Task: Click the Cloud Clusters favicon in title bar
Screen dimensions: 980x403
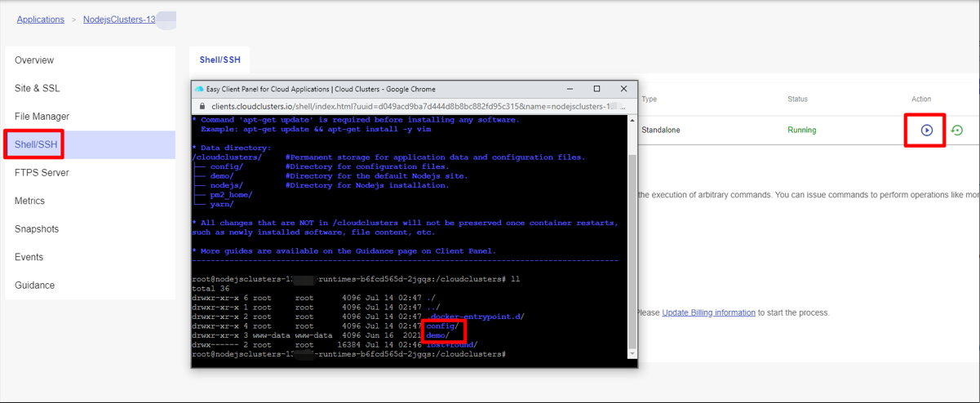Action: tap(199, 89)
